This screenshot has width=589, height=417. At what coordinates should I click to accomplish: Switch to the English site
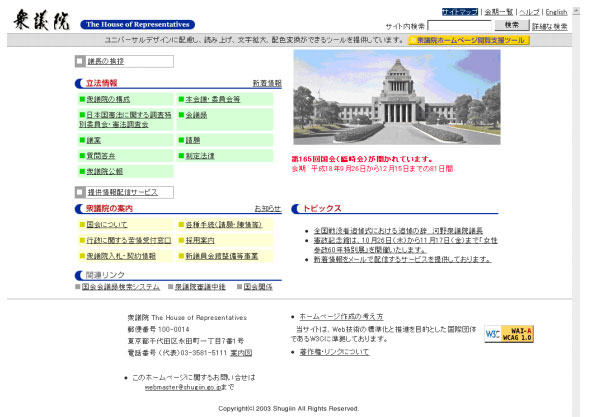click(x=556, y=12)
